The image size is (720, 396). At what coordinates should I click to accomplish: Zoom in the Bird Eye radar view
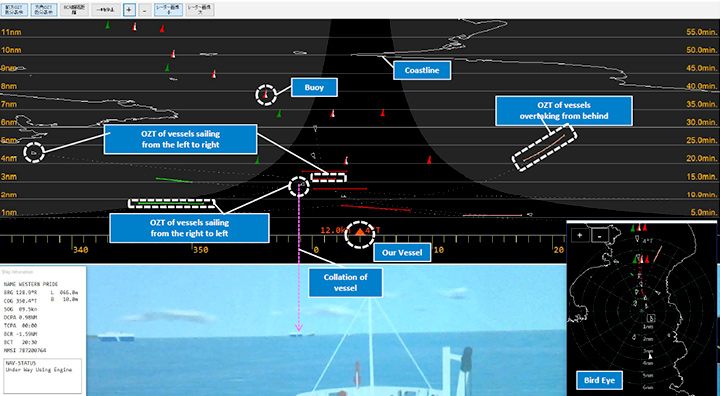(580, 235)
